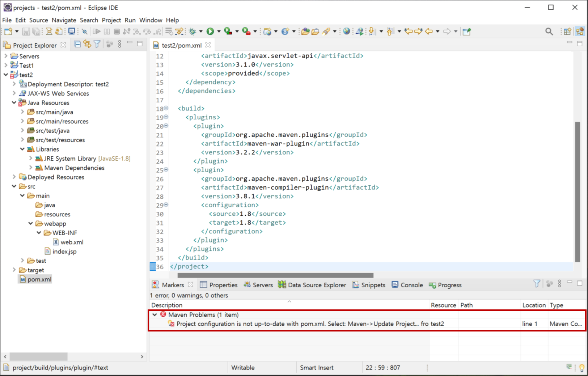Image resolution: width=588 pixels, height=376 pixels.
Task: Click the Open Perspective icon
Action: click(567, 31)
